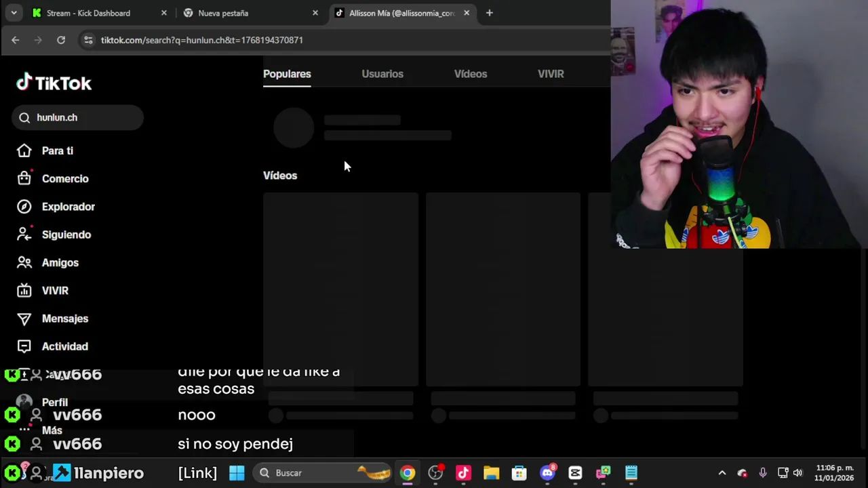Switch to the VIVIR search tab
Screen dimensions: 868x488
(551, 74)
